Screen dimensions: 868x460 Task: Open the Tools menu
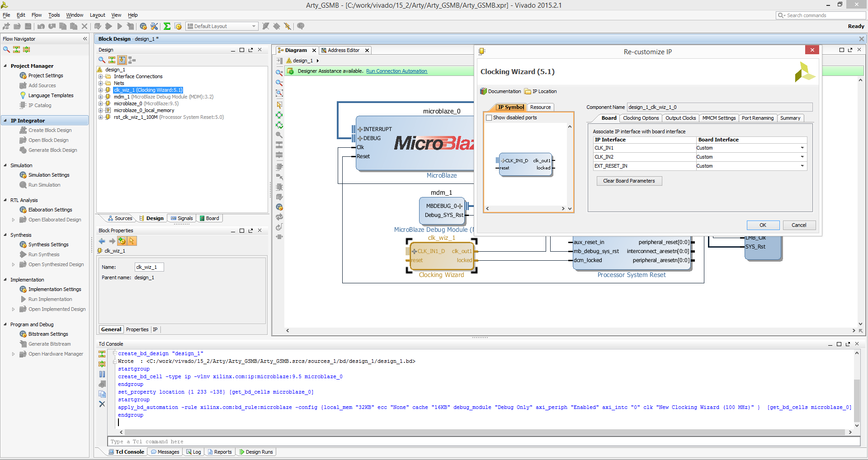54,15
